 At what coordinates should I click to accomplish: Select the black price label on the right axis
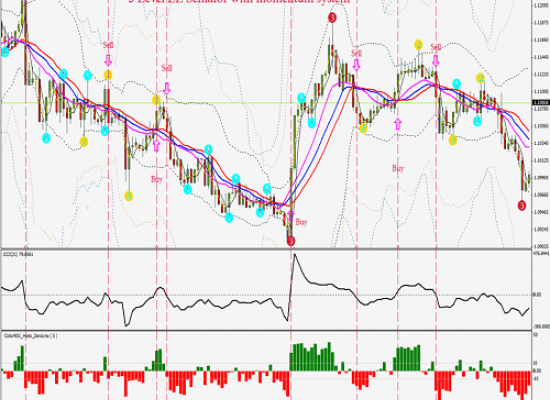coord(541,102)
